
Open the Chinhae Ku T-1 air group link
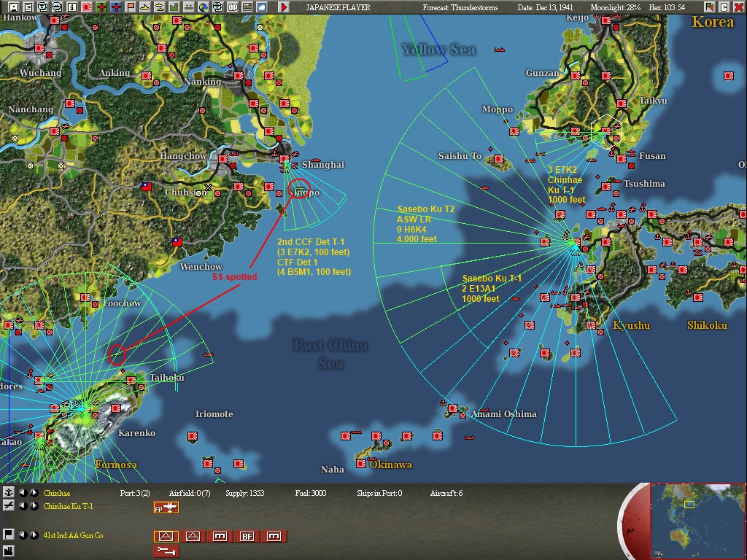click(68, 506)
